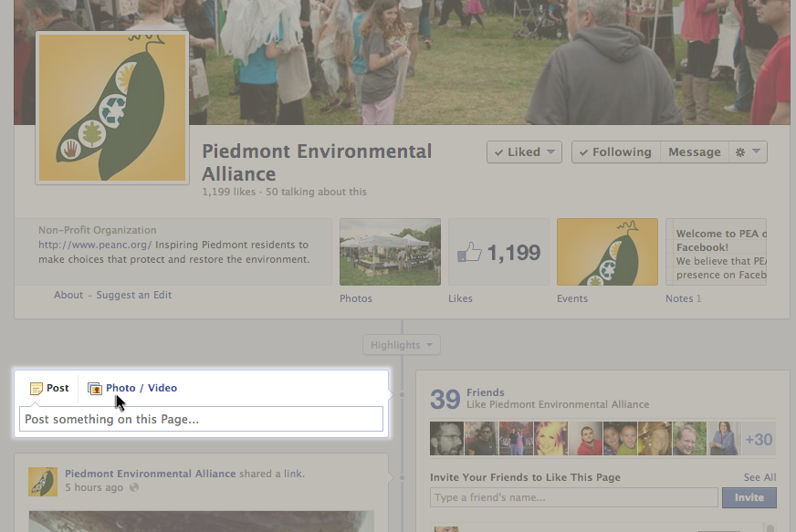Open the shared link preview image
The height and width of the screenshot is (532, 796).
tap(202, 521)
